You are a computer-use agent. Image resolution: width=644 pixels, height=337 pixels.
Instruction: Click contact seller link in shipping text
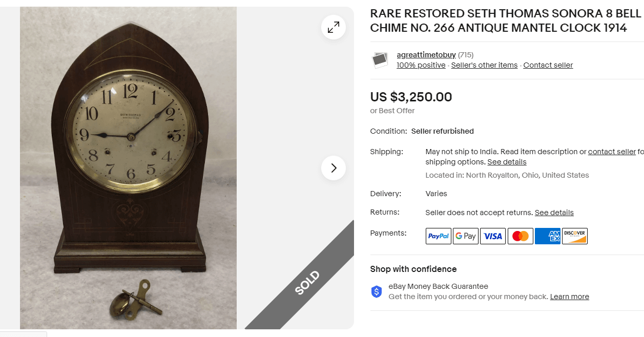612,152
